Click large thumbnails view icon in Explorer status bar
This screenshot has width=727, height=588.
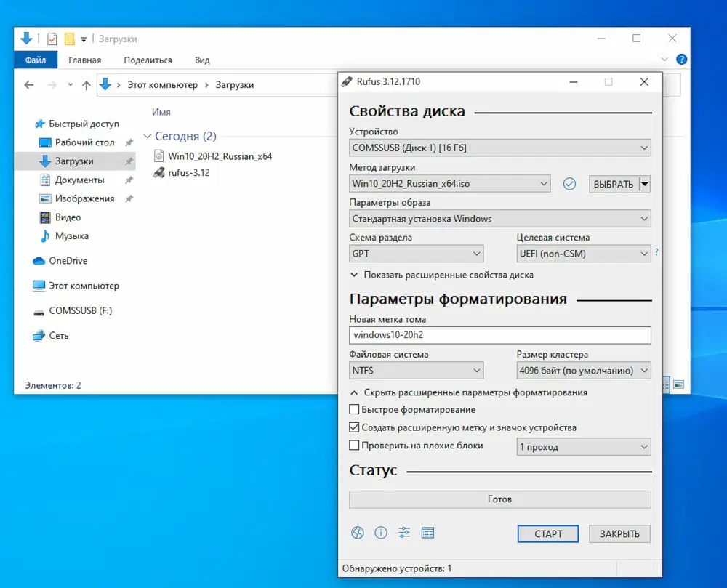click(679, 384)
